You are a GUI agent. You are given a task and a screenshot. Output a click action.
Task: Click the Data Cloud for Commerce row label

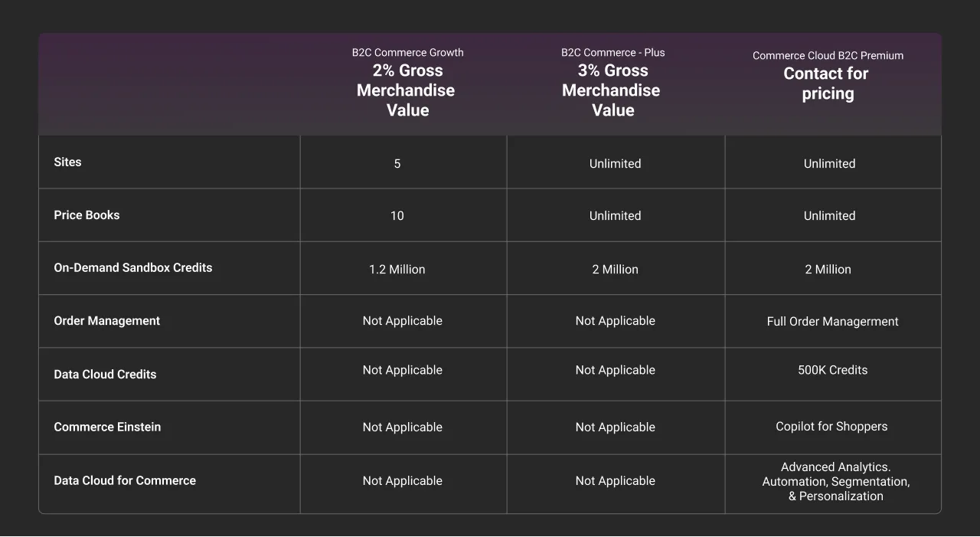125,480
